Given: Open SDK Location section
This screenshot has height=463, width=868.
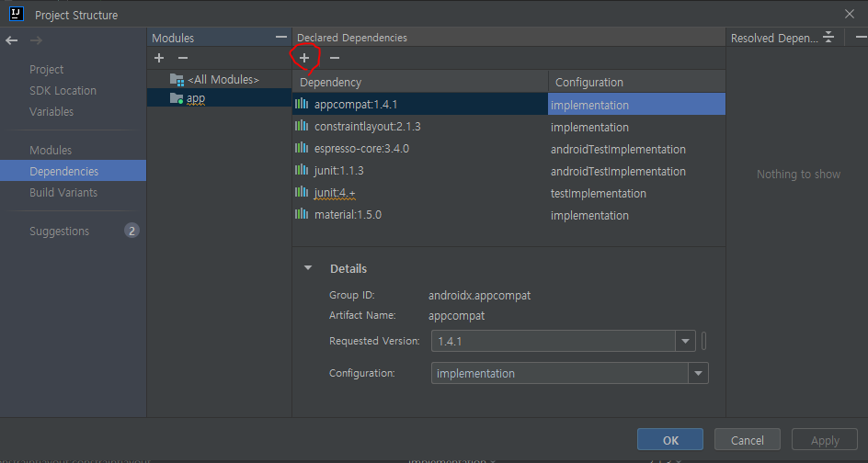Looking at the screenshot, I should tap(63, 91).
